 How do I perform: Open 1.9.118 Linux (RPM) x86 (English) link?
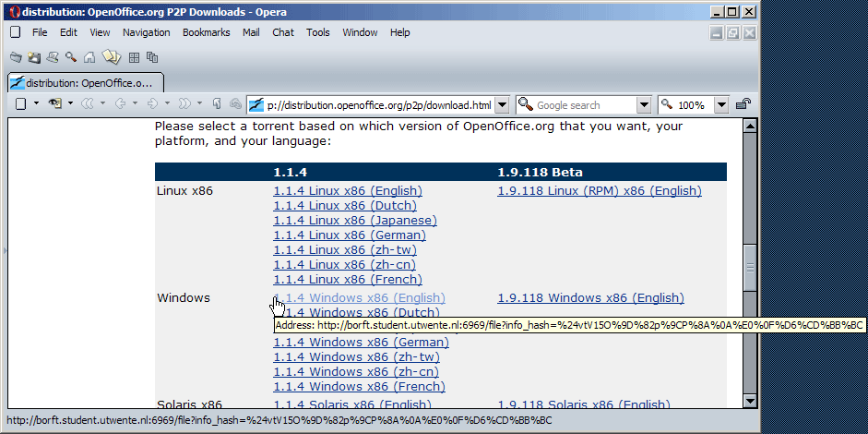click(600, 190)
